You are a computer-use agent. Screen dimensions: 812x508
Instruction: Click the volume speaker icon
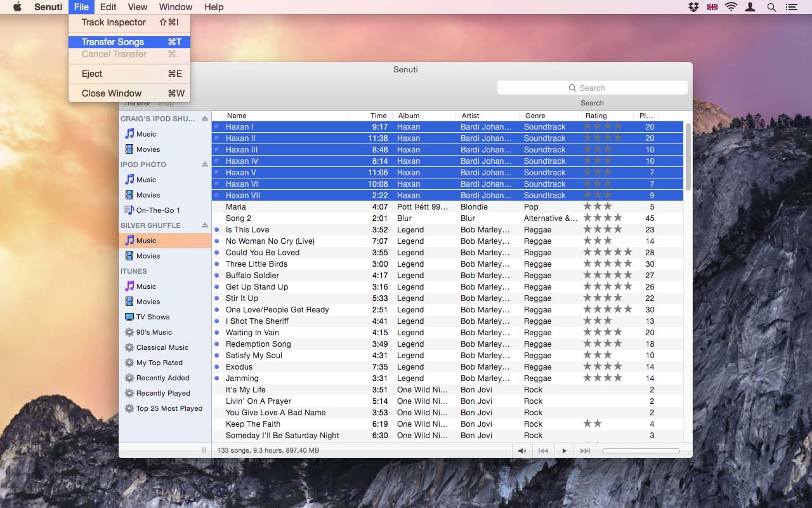tap(522, 451)
